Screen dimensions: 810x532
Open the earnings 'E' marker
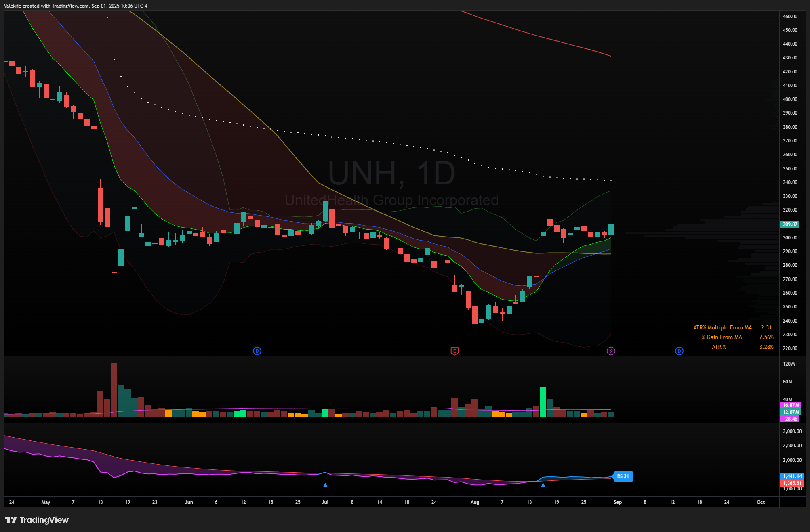[x=454, y=351]
